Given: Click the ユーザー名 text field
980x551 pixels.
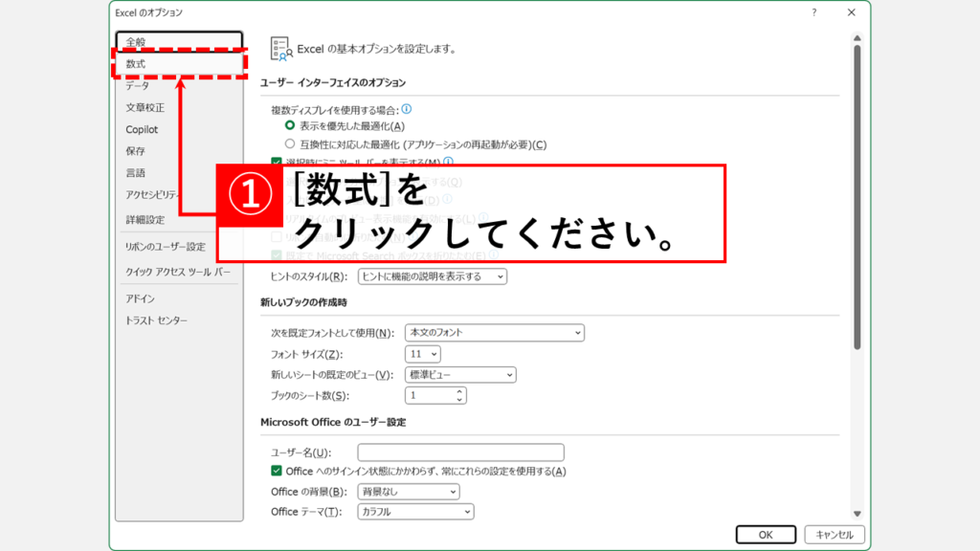Looking at the screenshot, I should (x=460, y=452).
